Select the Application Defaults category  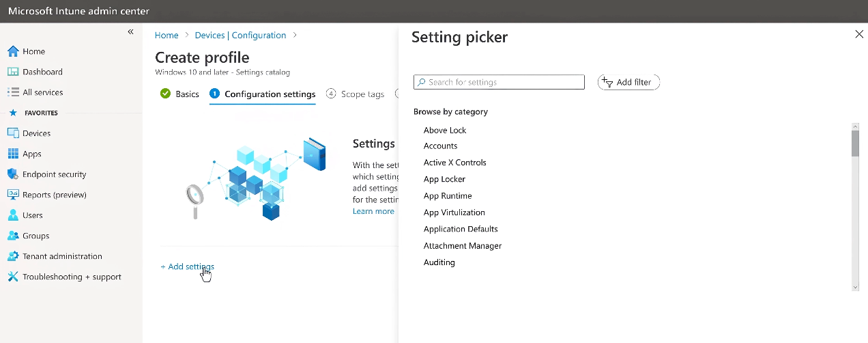461,229
